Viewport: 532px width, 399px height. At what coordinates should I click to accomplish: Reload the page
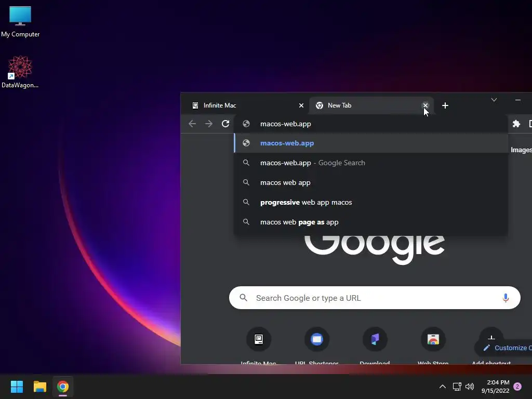225,124
